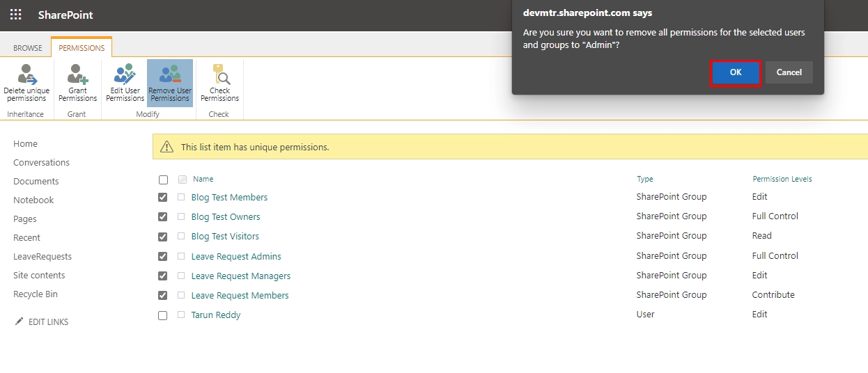Click the Permission Levels column header
Screen dimensions: 868x373
[x=782, y=180]
